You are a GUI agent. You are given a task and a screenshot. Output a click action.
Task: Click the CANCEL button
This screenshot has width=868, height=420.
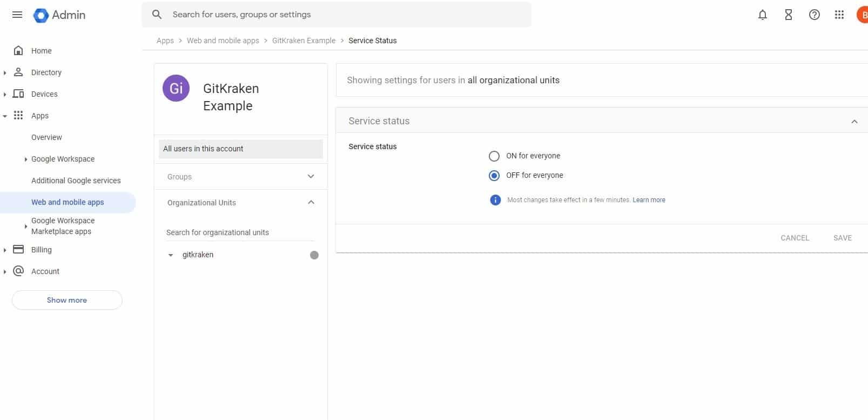click(795, 238)
